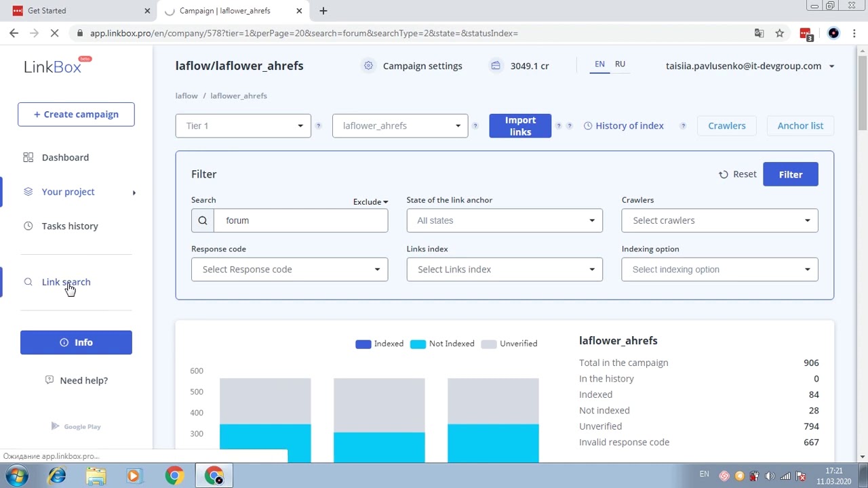The width and height of the screenshot is (868, 488).
Task: Open Select crawlers dropdown
Action: pos(719,220)
